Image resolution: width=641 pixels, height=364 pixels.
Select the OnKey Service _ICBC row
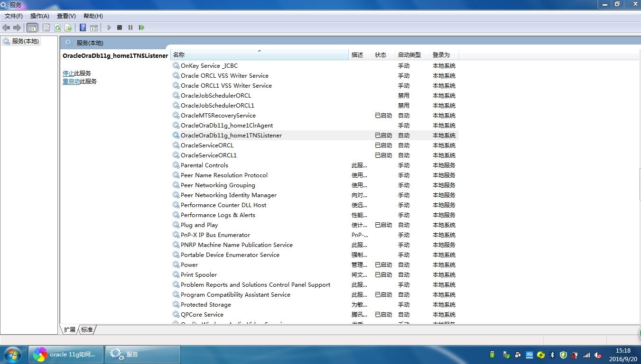pyautogui.click(x=315, y=66)
